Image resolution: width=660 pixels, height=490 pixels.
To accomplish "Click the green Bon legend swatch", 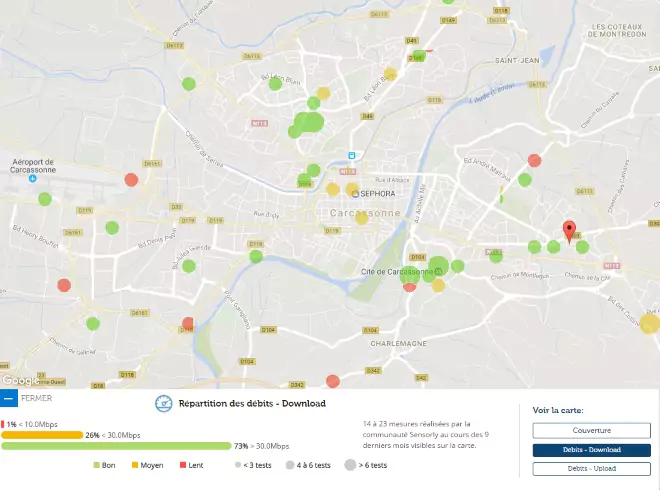I will pyautogui.click(x=96, y=465).
